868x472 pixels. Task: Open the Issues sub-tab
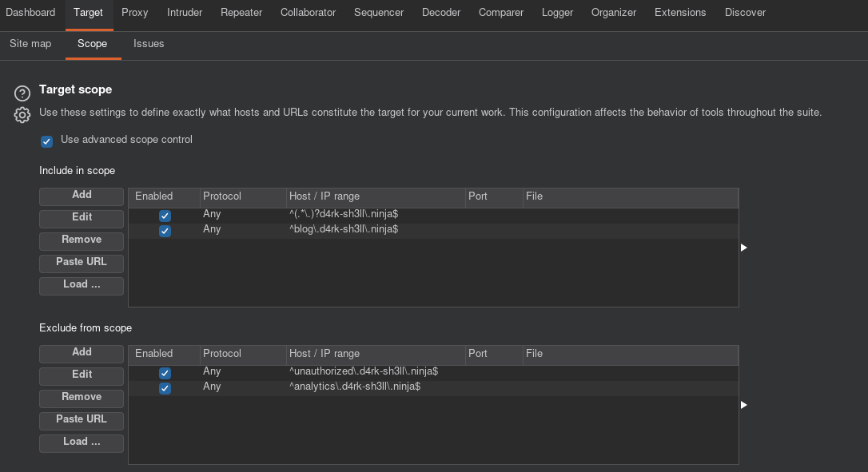click(149, 44)
